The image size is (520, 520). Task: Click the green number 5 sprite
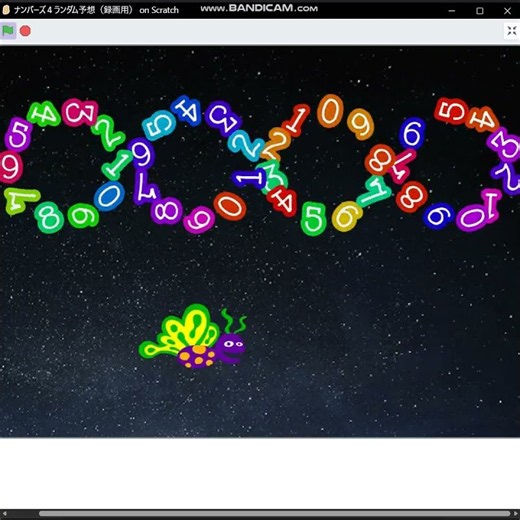(313, 219)
